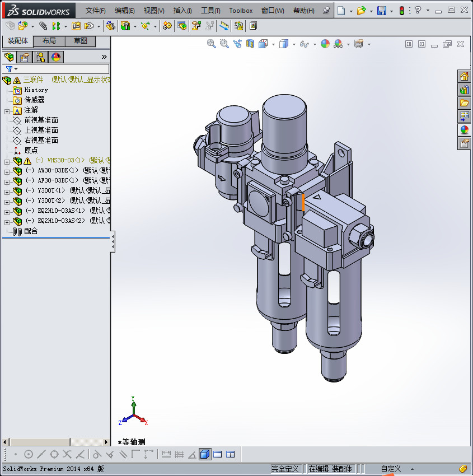Toggle the shaded 3D view button in bottom toolbar

(x=205, y=454)
